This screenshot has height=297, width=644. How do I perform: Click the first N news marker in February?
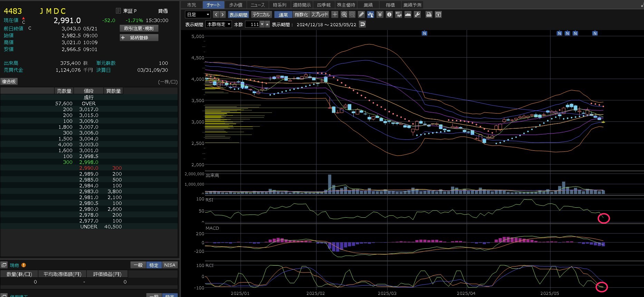(x=425, y=33)
